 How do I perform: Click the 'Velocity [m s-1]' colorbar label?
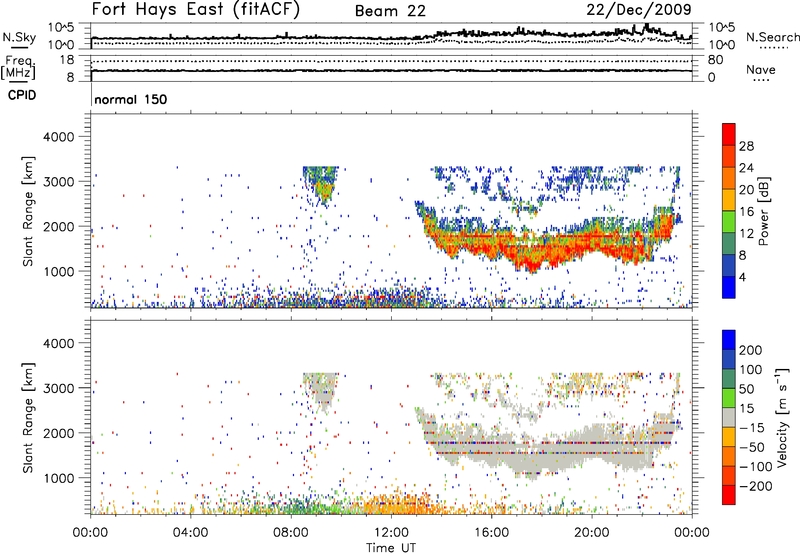[782, 417]
